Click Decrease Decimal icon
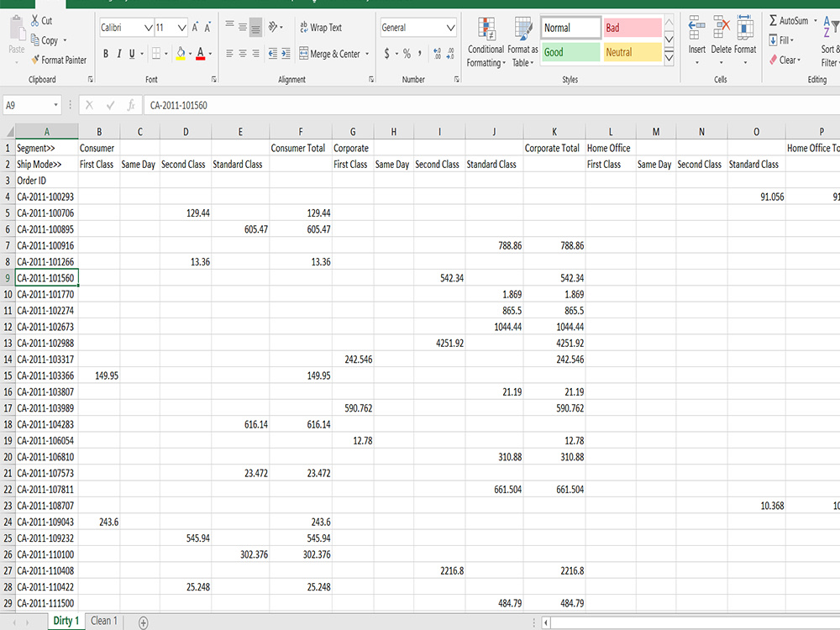840x630 pixels. tap(450, 54)
